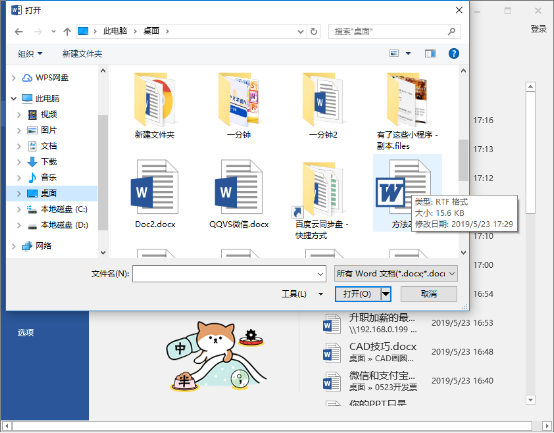Open the 工具(L) menu

302,294
